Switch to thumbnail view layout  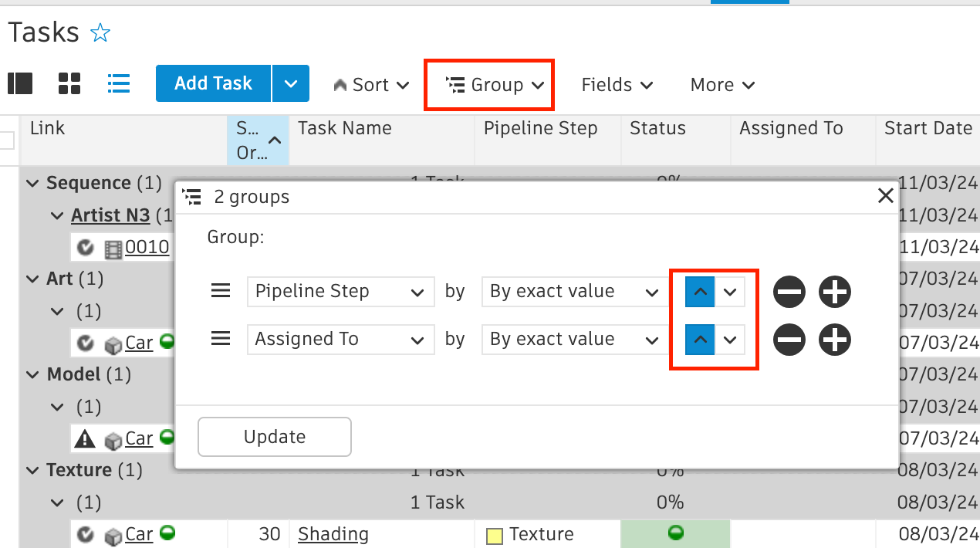click(x=20, y=83)
